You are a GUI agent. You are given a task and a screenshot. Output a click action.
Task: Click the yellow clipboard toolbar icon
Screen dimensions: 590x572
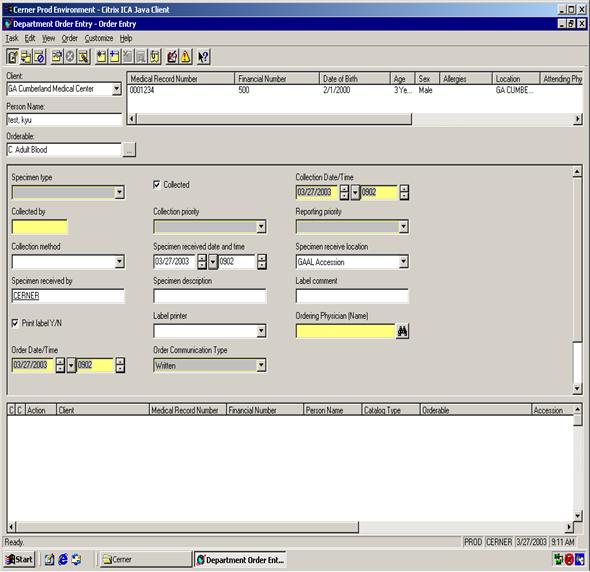(155, 57)
